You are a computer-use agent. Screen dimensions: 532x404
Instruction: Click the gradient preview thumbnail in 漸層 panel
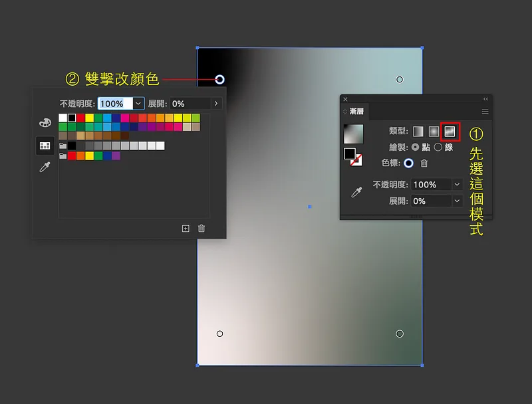click(x=353, y=134)
